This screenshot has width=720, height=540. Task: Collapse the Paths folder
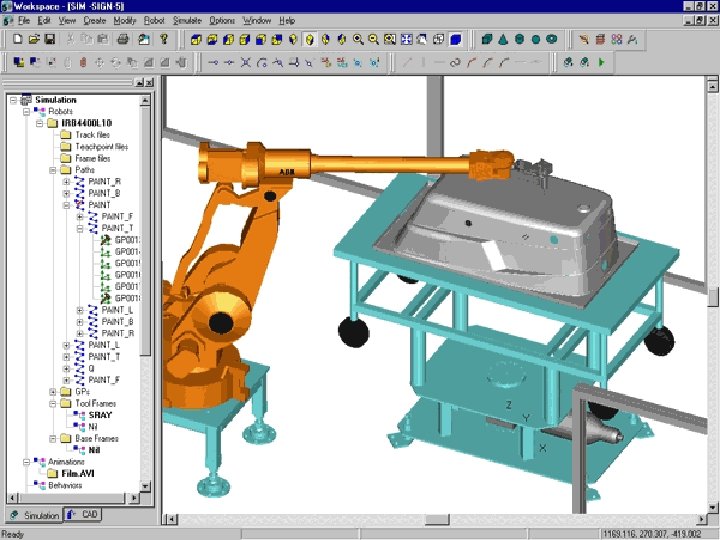click(x=53, y=170)
